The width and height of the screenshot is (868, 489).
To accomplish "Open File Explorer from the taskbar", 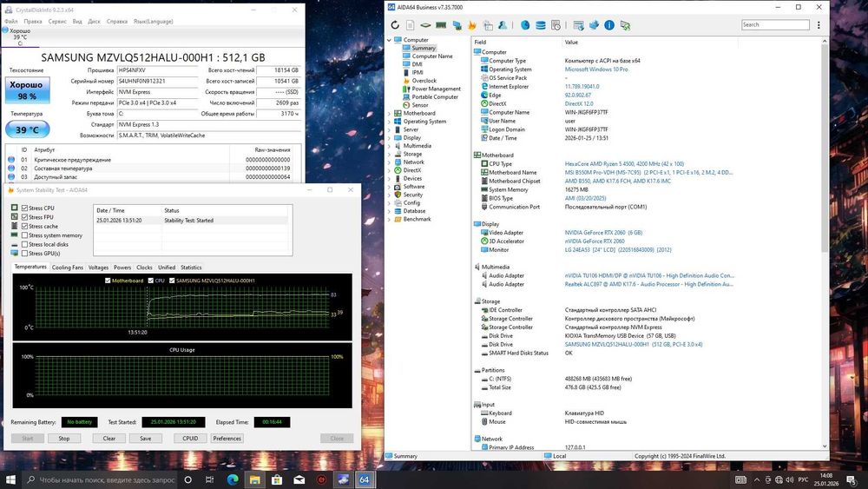I will [254, 479].
